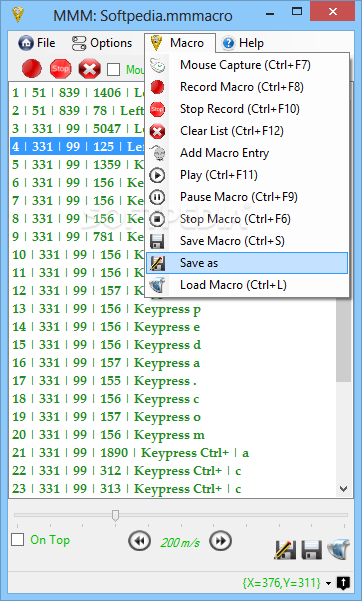Click the bottom Save floppy disk icon
Viewport: 362px width, 601px height.
click(311, 550)
